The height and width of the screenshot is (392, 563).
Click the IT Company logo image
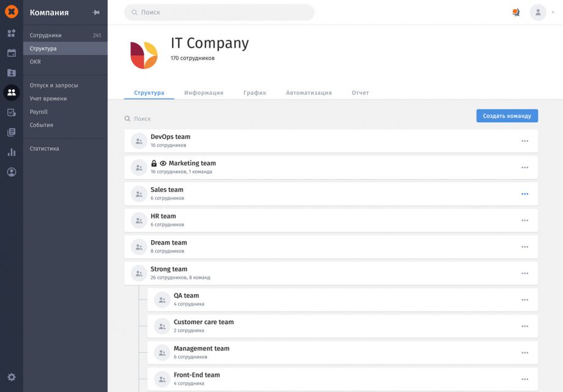pyautogui.click(x=144, y=55)
